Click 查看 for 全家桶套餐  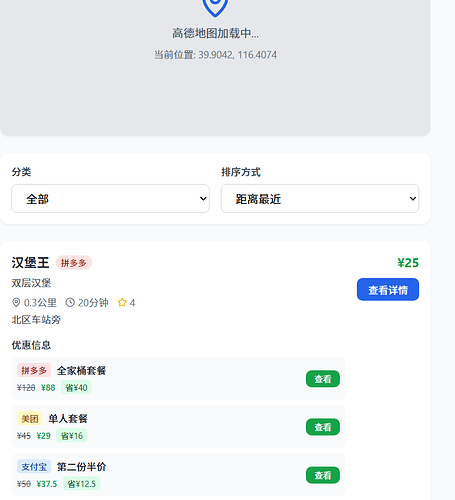pyautogui.click(x=323, y=379)
